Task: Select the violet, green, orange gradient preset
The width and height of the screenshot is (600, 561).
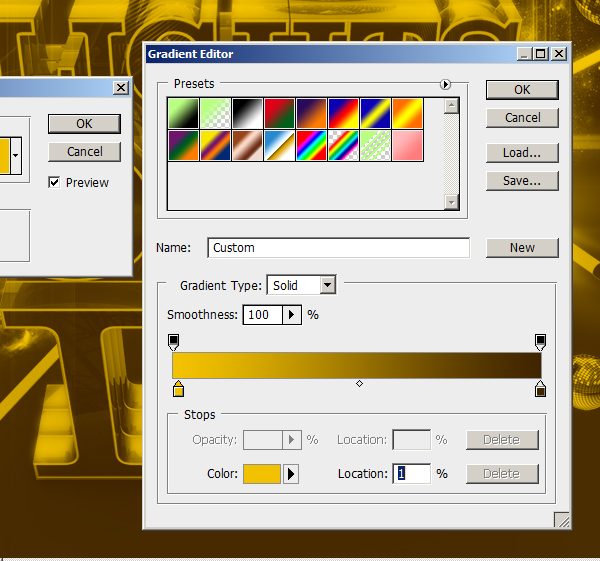Action: (184, 145)
